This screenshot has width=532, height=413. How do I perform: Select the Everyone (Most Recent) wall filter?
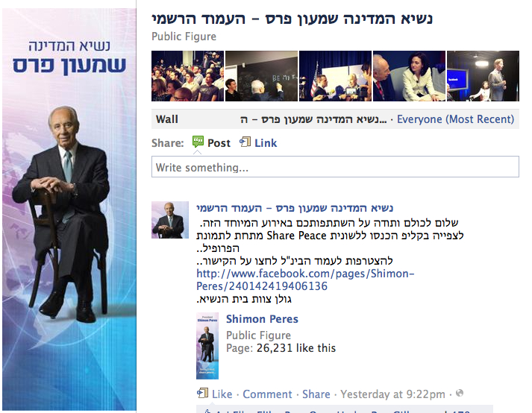tap(456, 119)
